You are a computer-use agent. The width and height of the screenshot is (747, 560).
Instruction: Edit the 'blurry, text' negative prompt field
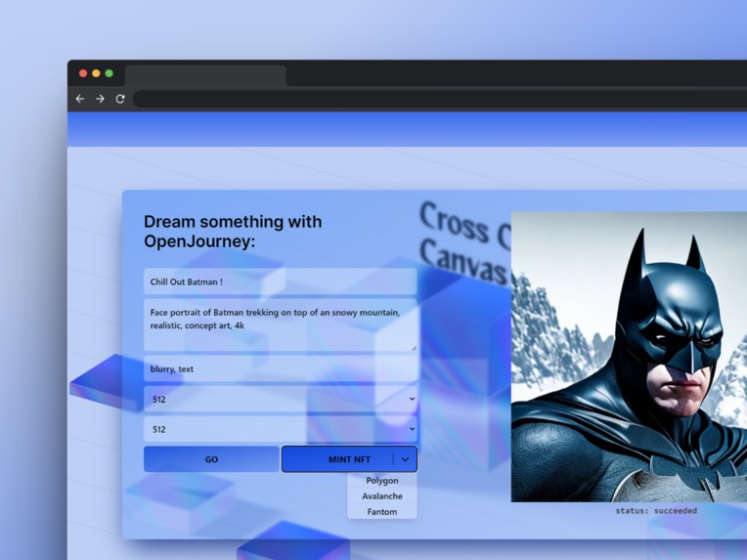280,368
